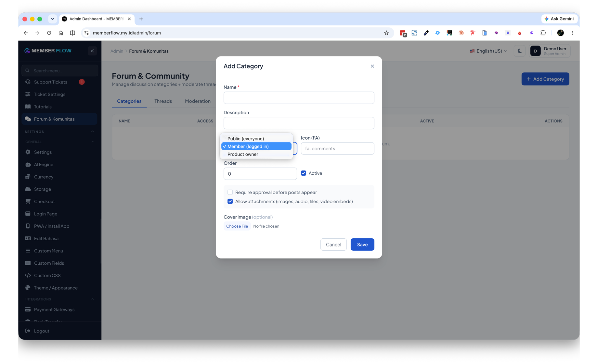Disable Allow attachments checkbox
This screenshot has width=598, height=364.
pos(230,202)
